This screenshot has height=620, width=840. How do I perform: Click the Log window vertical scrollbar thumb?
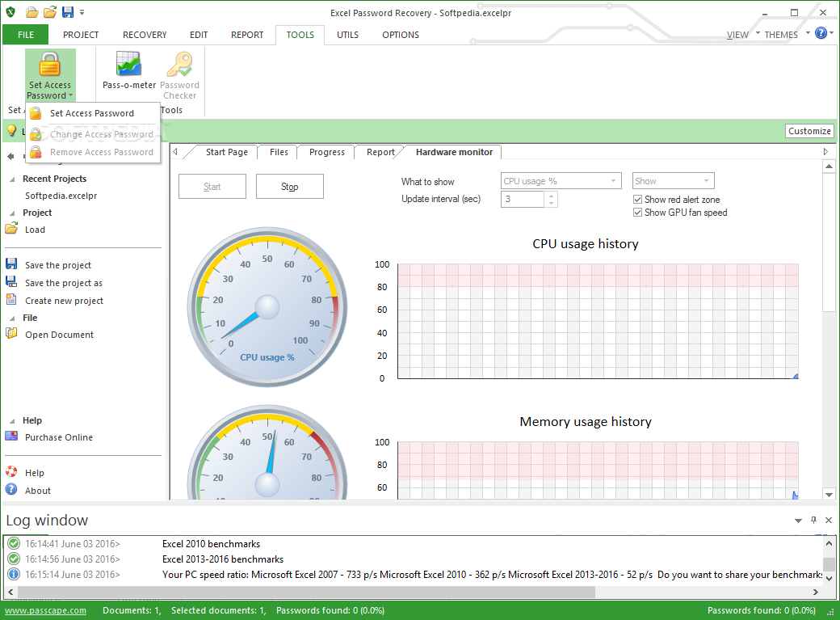pyautogui.click(x=829, y=563)
